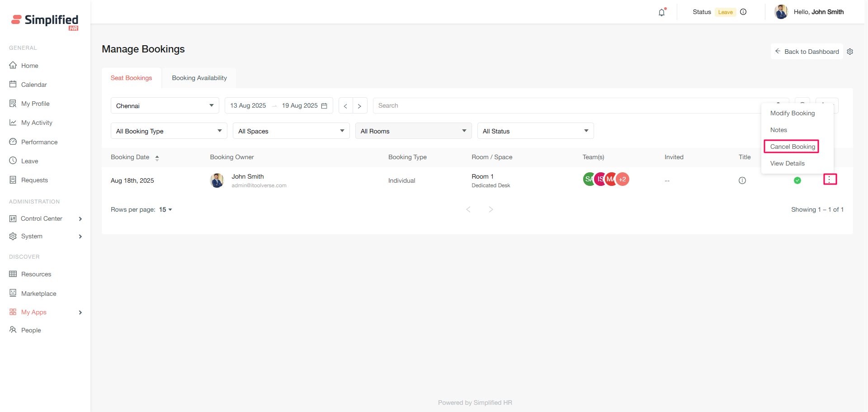Click the green status checkmark icon
The height and width of the screenshot is (412, 868).
tap(797, 180)
